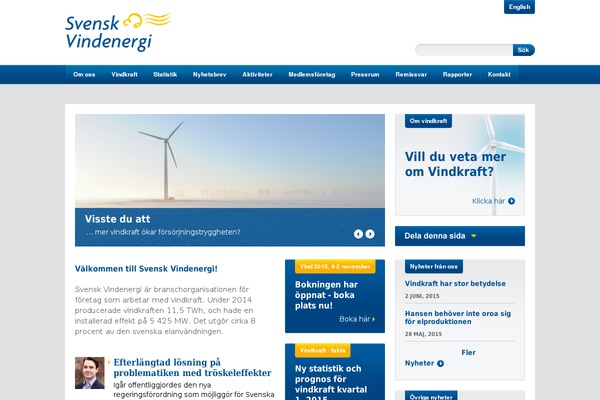Click the arrow icon next to Klicka här
The width and height of the screenshot is (600, 400).
(512, 201)
